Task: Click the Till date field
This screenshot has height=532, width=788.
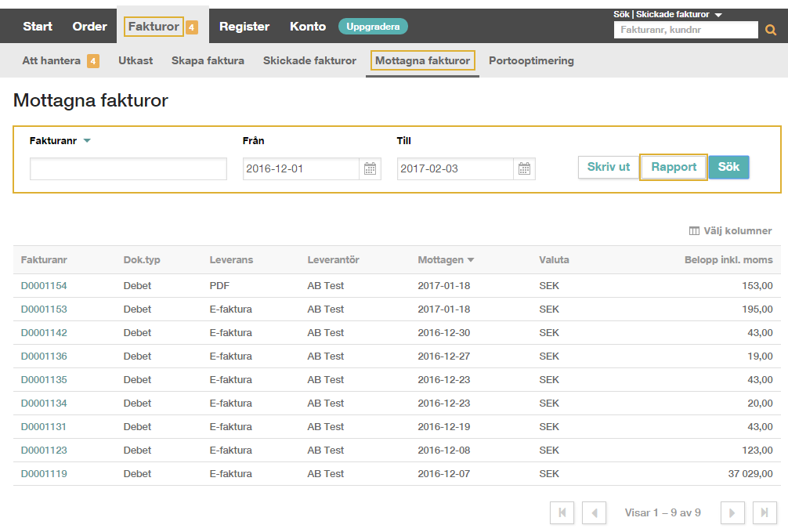Action: pos(455,169)
